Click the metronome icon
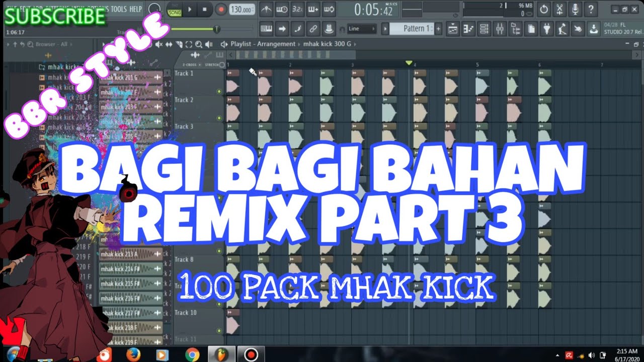Image resolution: width=644 pixels, height=362 pixels. [267, 9]
